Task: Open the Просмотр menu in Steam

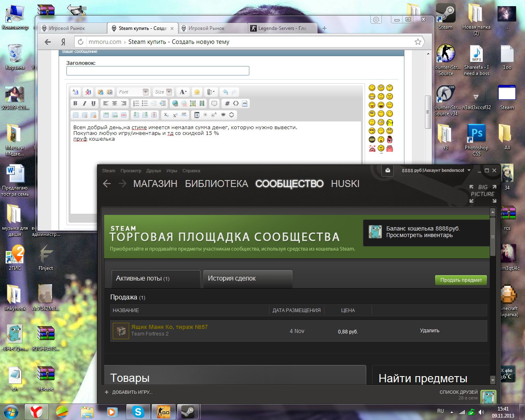Action: [x=131, y=171]
